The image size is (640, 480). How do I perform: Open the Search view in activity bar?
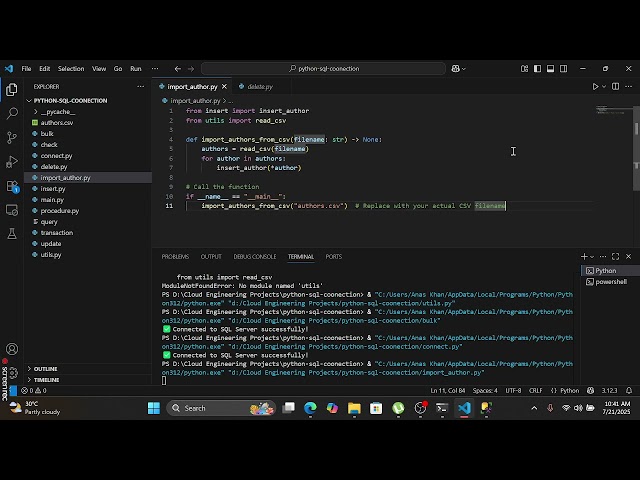coord(12,113)
